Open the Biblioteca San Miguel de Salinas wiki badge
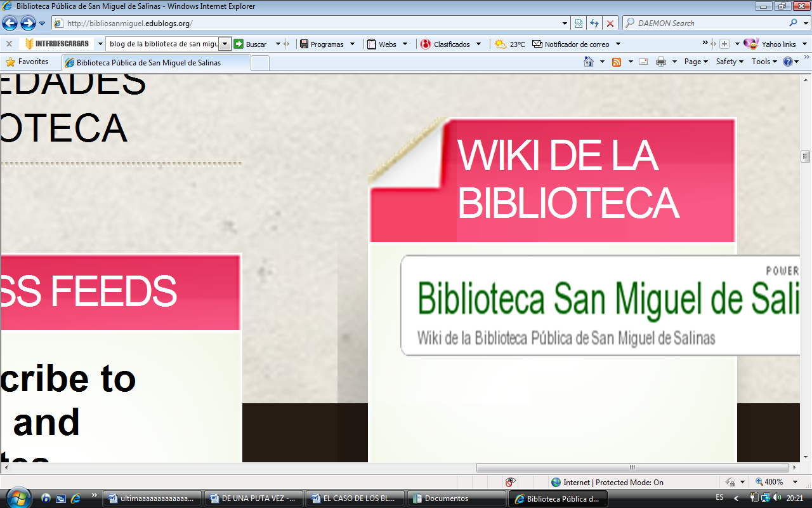 click(x=600, y=305)
